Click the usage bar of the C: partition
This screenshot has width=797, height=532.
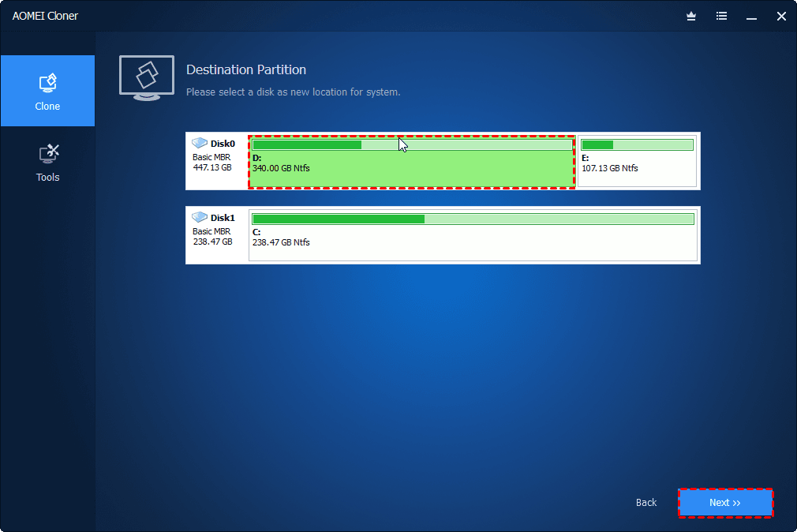[472, 219]
